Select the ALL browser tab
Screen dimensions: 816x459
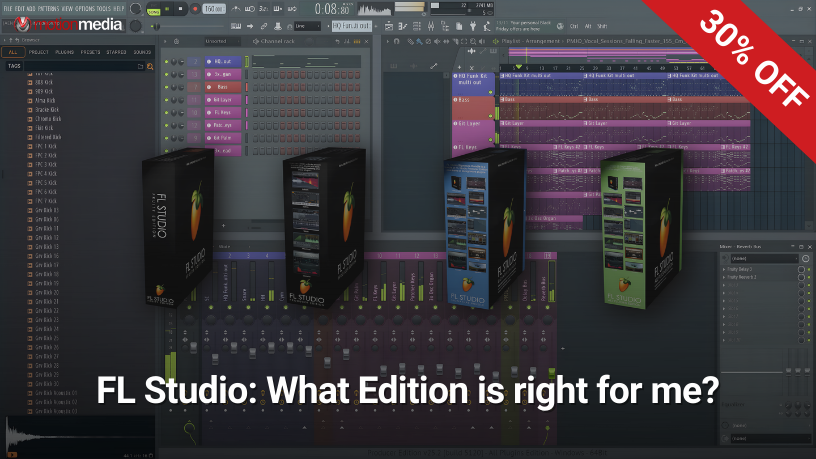pyautogui.click(x=12, y=52)
